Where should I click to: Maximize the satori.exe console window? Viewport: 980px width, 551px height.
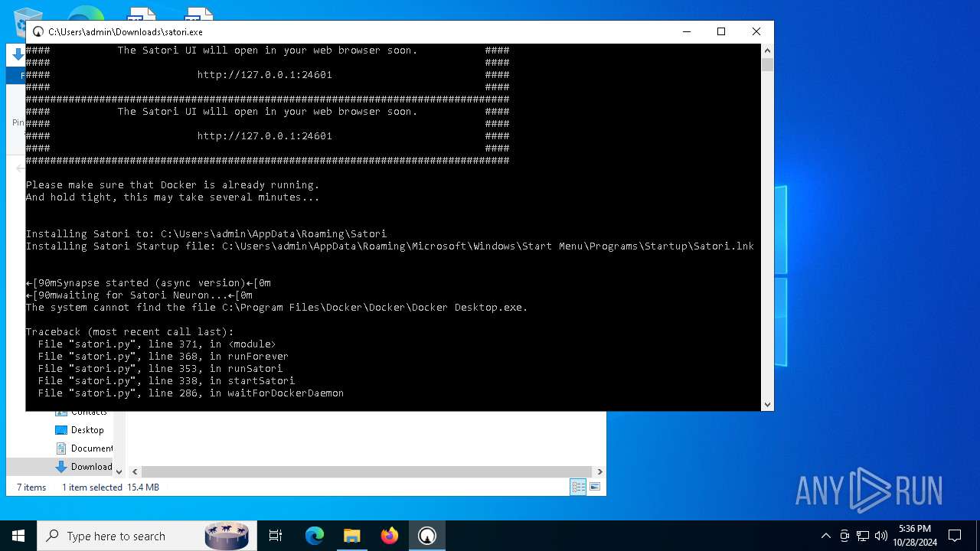click(721, 31)
